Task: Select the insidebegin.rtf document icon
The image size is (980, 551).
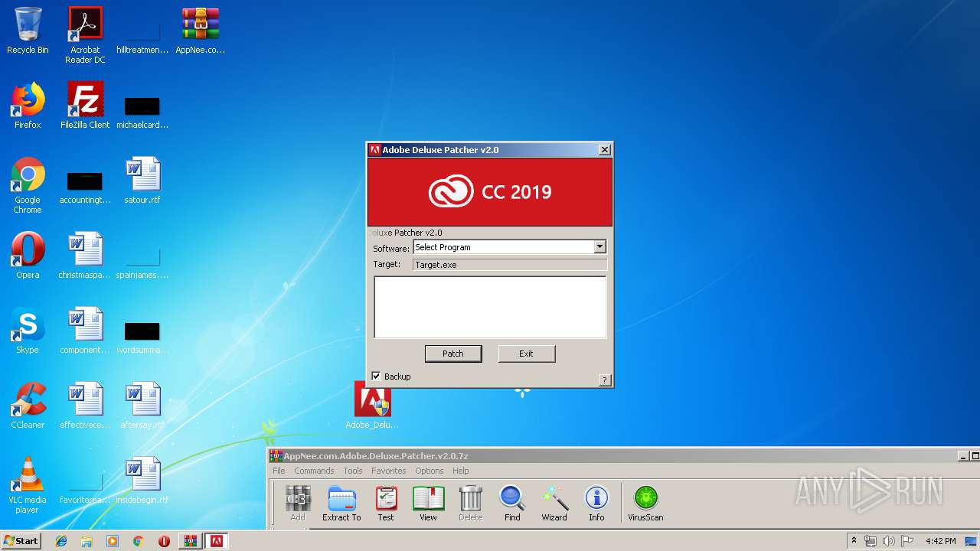Action: [142, 481]
